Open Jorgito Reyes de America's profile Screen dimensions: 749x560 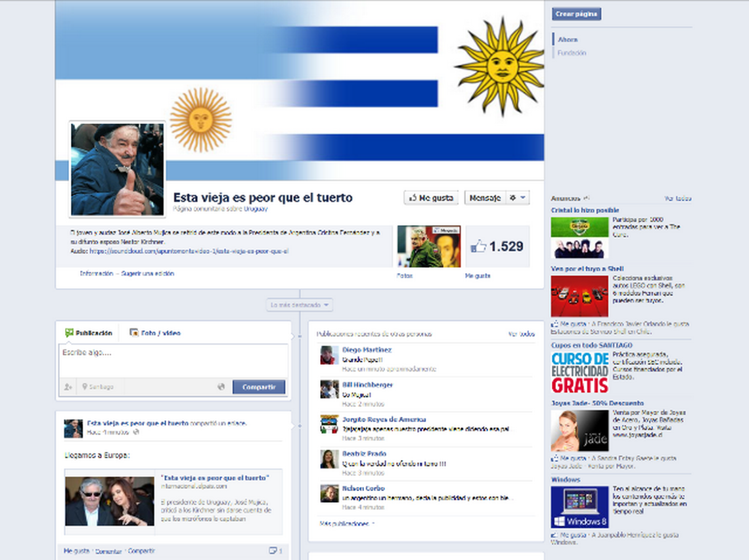click(x=384, y=420)
